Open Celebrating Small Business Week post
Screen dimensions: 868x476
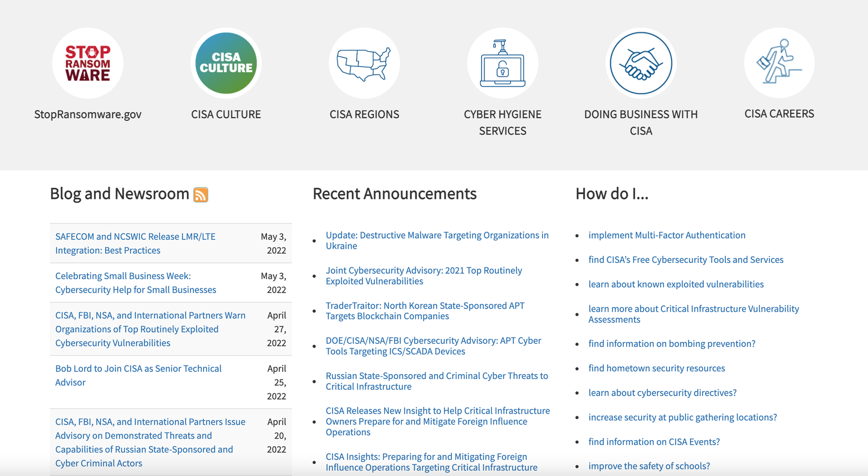coord(136,283)
